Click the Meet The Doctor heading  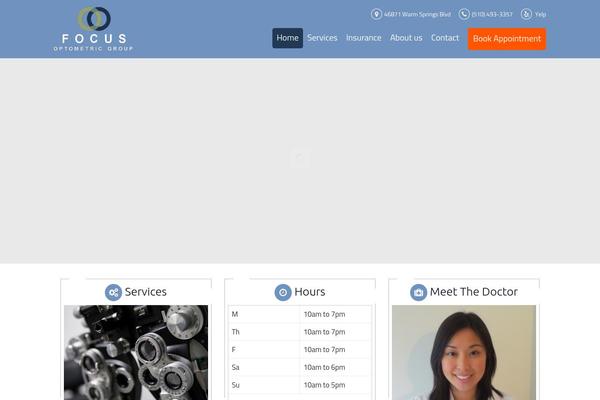point(473,292)
